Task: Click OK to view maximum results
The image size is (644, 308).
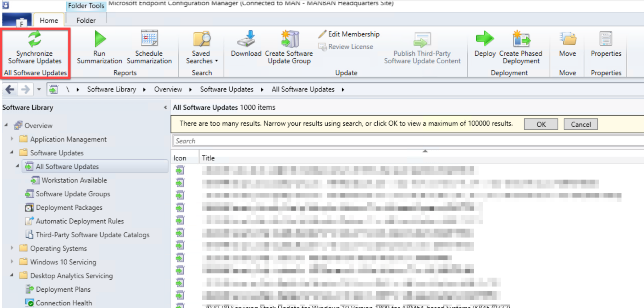Action: (541, 124)
